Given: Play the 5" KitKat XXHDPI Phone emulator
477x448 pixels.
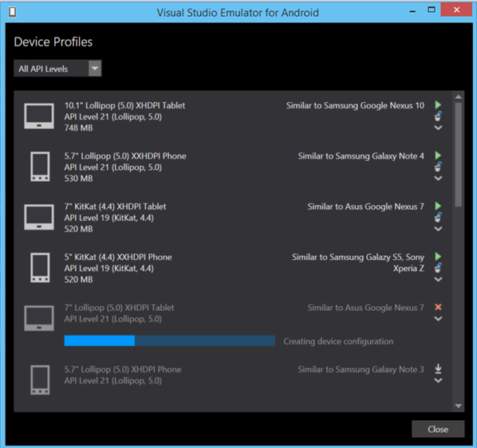Looking at the screenshot, I should tap(438, 256).
